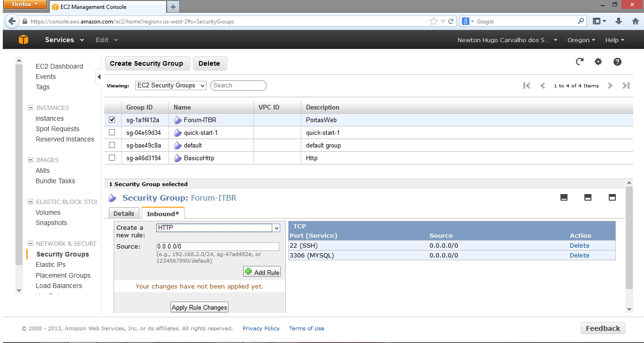This screenshot has width=644, height=343.
Task: Select the EC2 Management Console browser tab
Action: [108, 7]
